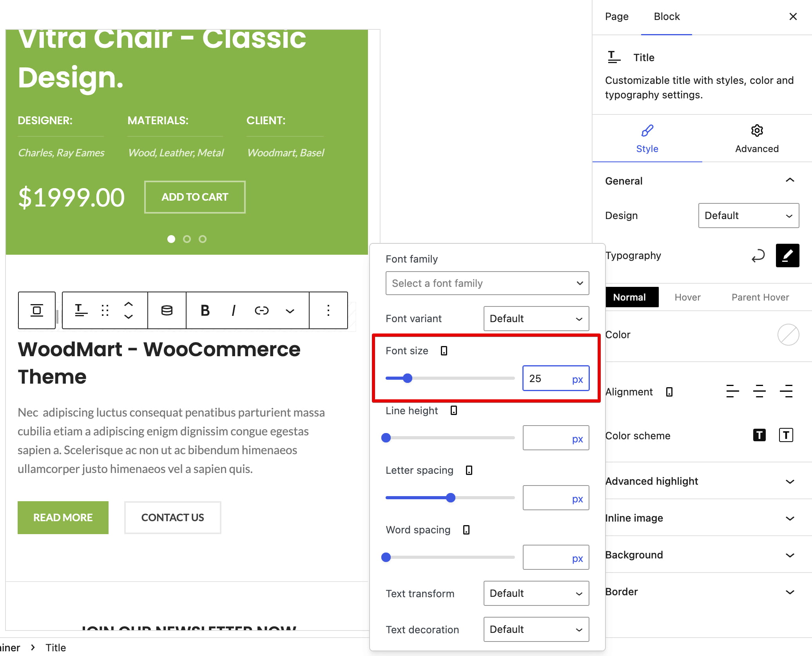Click the Line height slider handle
Viewport: 812px width, 656px height.
click(386, 438)
